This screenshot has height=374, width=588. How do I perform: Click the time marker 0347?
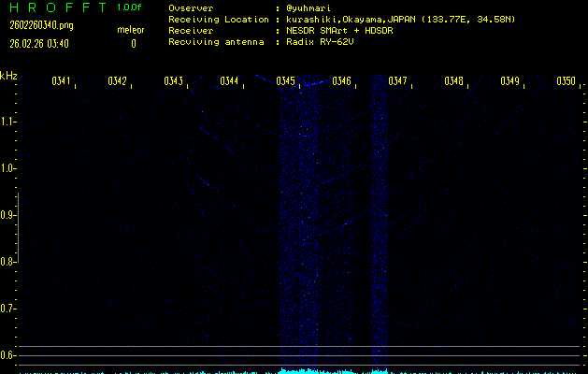[x=397, y=81]
